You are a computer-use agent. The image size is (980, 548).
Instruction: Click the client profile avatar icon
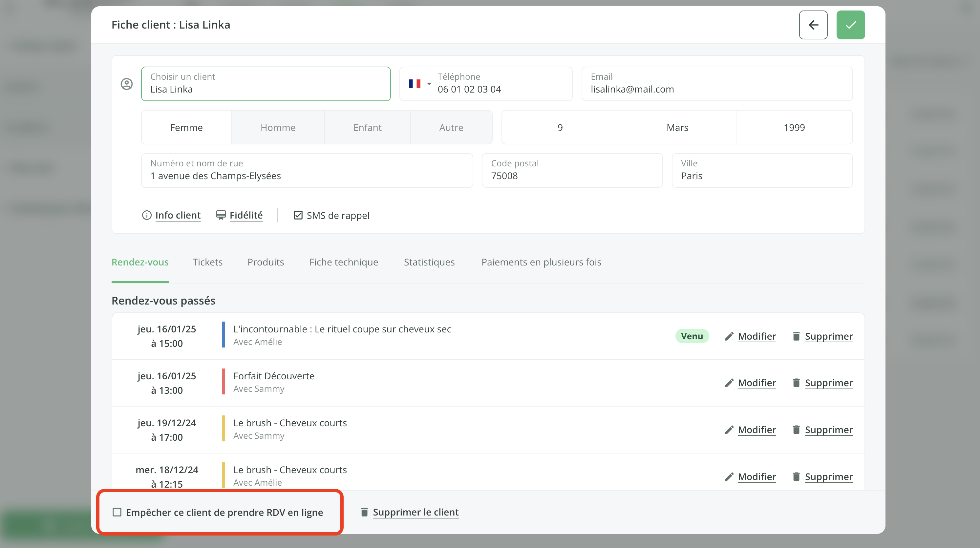pos(127,84)
